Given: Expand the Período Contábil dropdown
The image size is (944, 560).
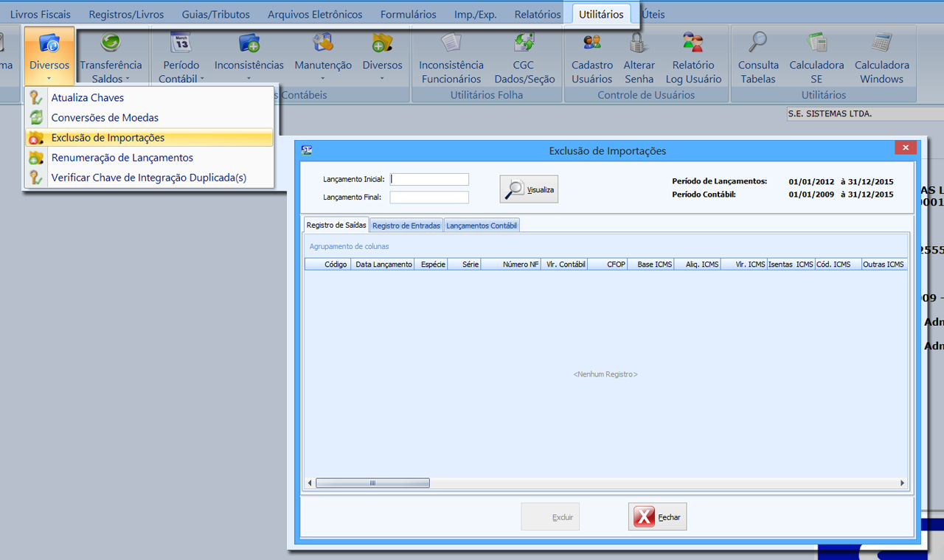Looking at the screenshot, I should pos(181,71).
